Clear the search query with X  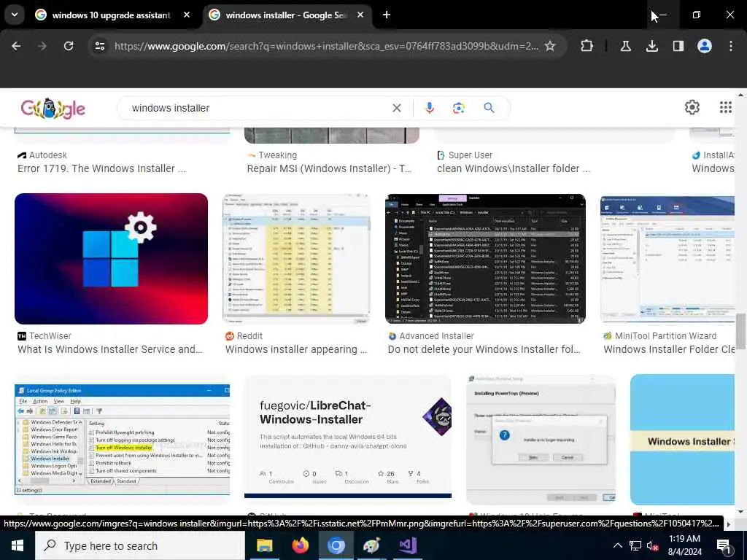coord(396,108)
